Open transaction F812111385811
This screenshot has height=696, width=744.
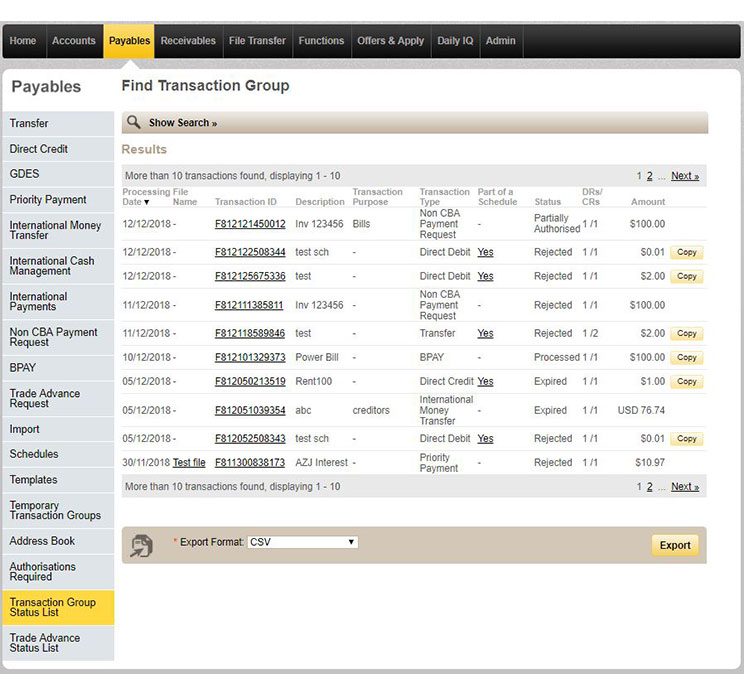click(249, 305)
